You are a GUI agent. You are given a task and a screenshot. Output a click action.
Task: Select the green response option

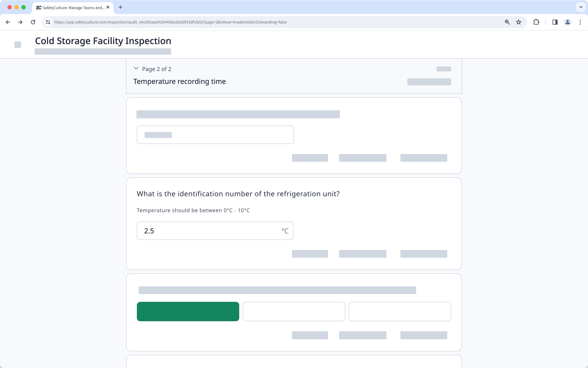(188, 311)
